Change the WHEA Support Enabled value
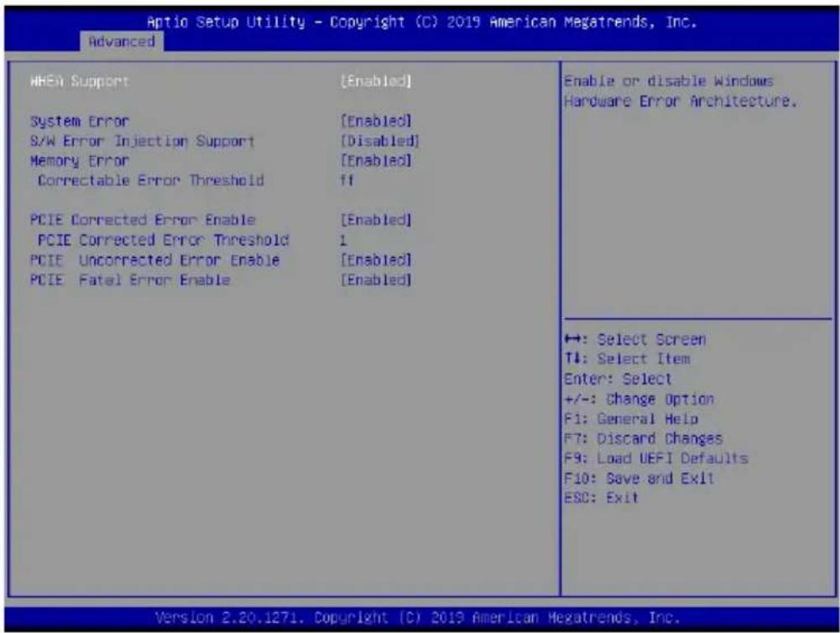This screenshot has height=633, width=840. click(376, 81)
